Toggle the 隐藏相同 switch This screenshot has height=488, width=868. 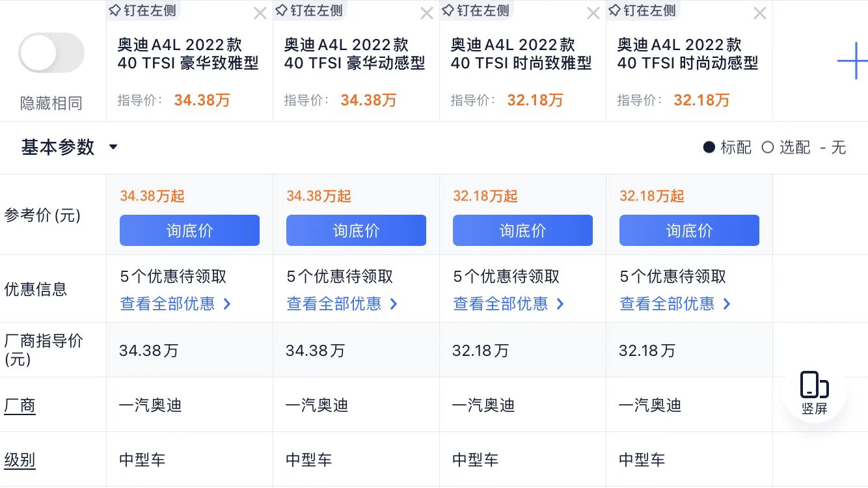pyautogui.click(x=51, y=53)
